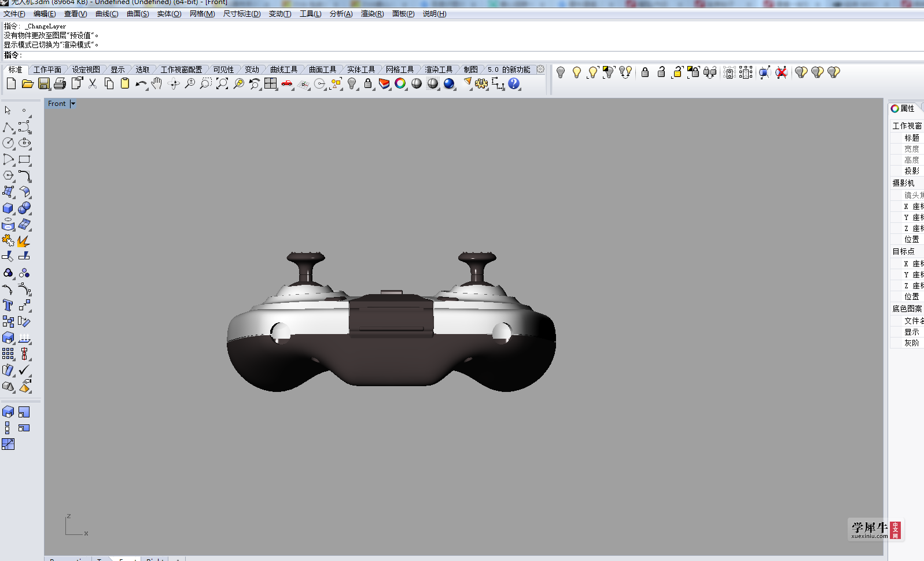
Task: Click the Open file folder icon
Action: 27,84
